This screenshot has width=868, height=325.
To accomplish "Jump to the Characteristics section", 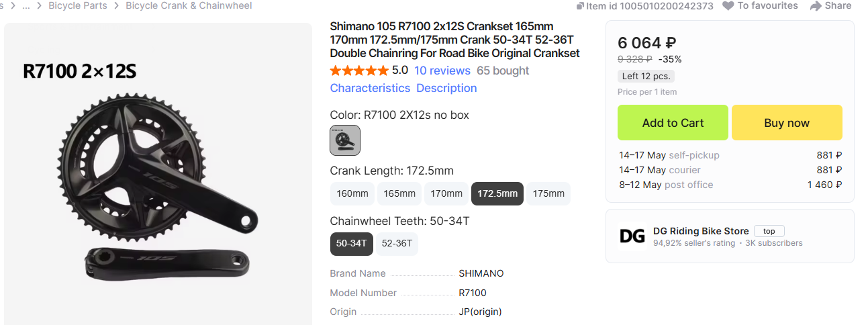I will point(370,88).
